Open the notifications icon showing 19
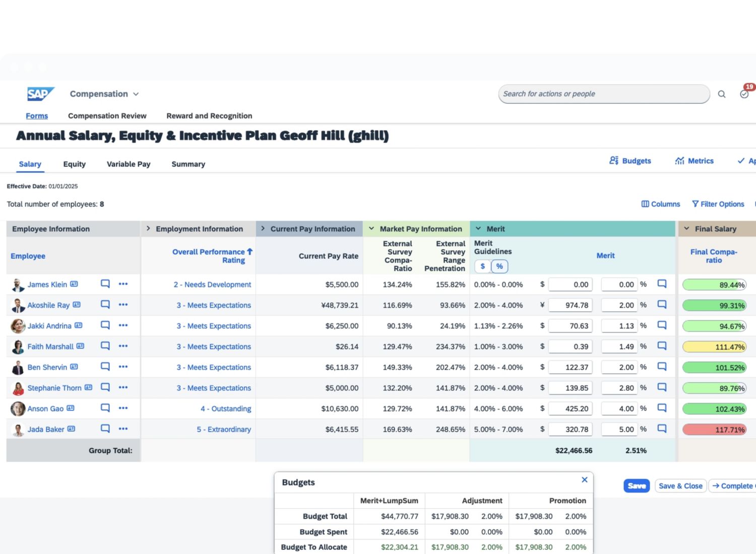This screenshot has height=554, width=756. tap(744, 94)
